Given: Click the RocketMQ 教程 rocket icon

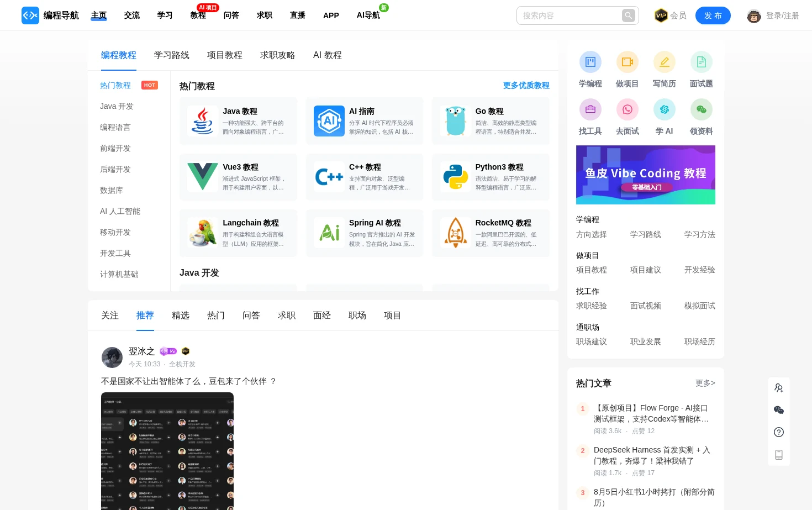Looking at the screenshot, I should click(x=456, y=233).
